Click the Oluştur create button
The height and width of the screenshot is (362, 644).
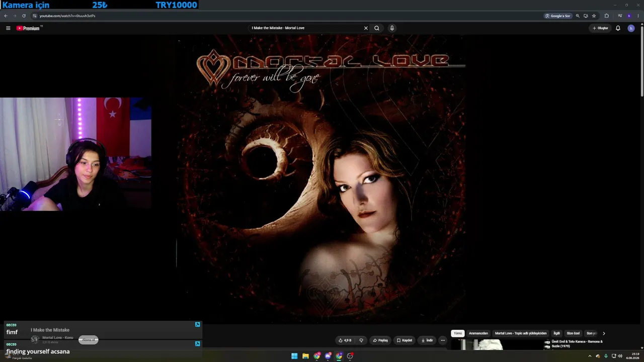click(x=600, y=28)
